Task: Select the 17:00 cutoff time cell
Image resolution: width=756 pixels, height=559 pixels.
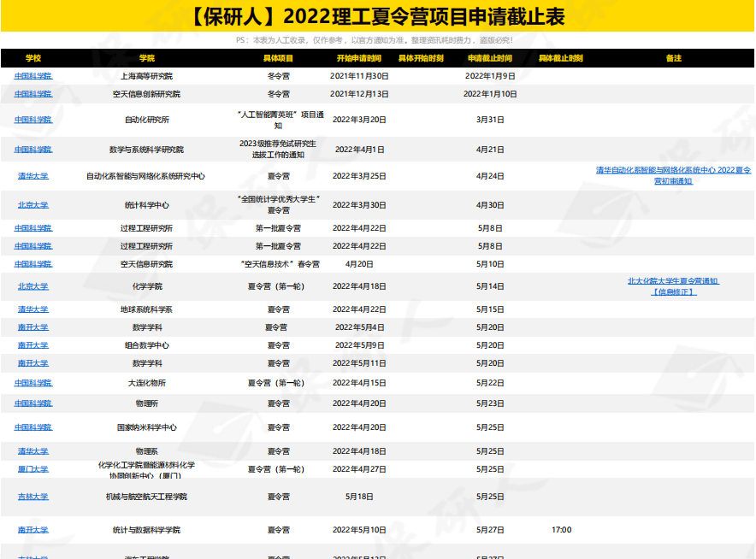Action: (561, 530)
